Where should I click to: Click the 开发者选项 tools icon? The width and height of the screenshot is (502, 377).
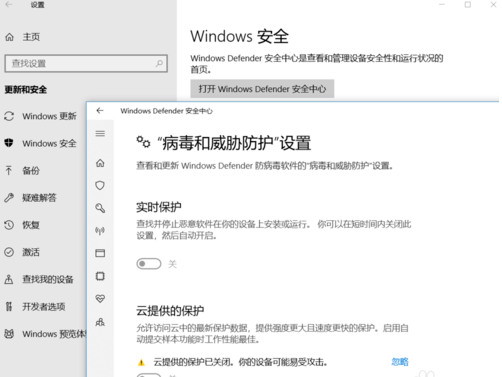click(9, 306)
